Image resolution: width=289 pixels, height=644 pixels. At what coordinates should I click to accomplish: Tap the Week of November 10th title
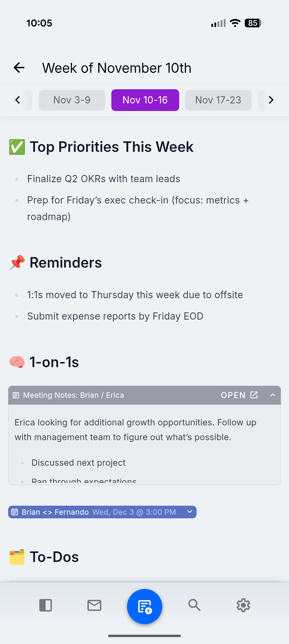(117, 68)
